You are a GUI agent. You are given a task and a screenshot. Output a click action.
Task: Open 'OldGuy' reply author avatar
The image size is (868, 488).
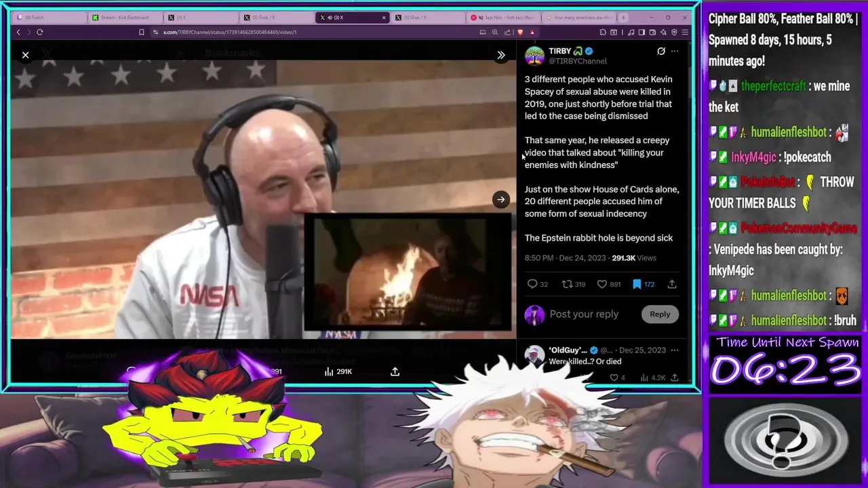click(x=534, y=356)
